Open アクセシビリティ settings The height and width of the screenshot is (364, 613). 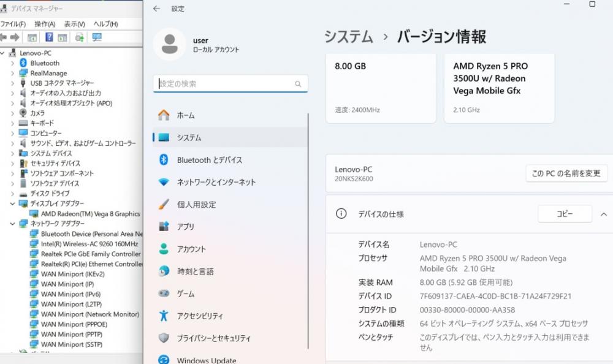tap(230, 316)
